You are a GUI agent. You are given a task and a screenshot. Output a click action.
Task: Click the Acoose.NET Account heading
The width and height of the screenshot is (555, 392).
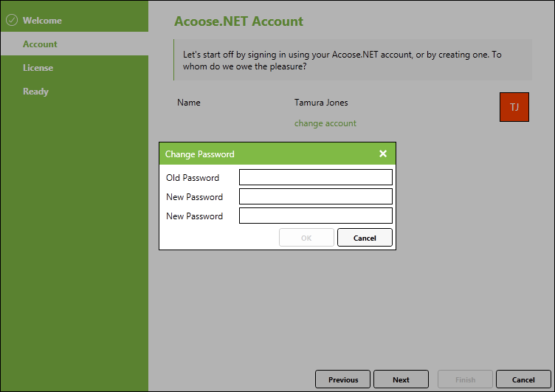tap(238, 21)
